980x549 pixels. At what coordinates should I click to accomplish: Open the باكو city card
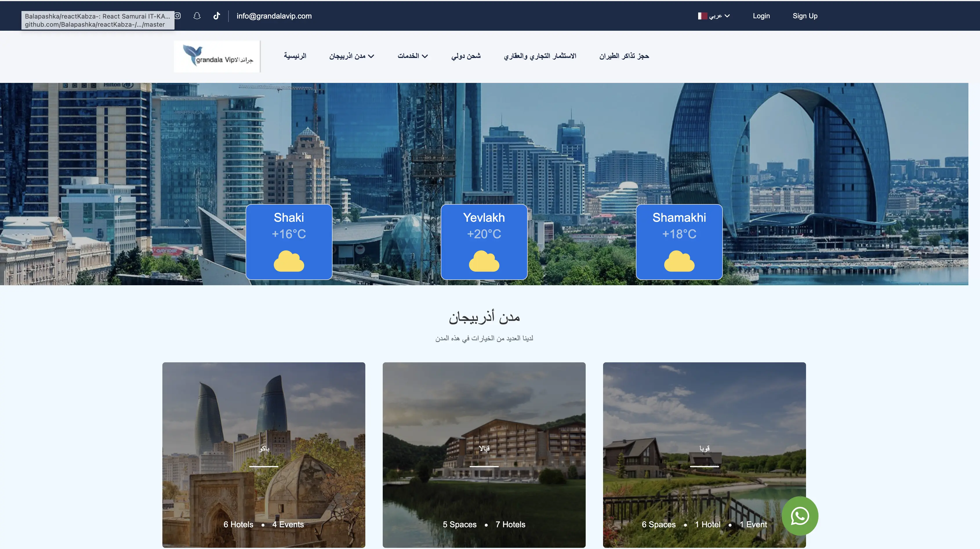[264, 455]
